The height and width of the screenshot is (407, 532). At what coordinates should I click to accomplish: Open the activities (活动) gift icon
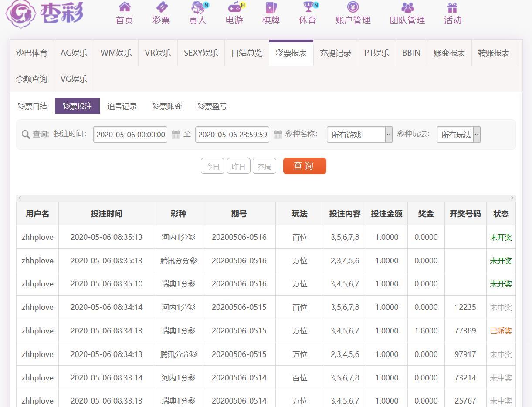[x=452, y=7]
